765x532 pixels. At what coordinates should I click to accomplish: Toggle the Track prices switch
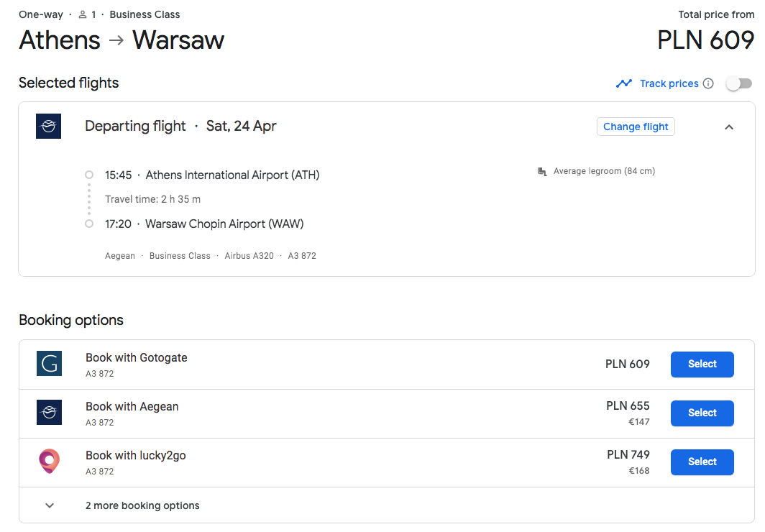pos(739,83)
